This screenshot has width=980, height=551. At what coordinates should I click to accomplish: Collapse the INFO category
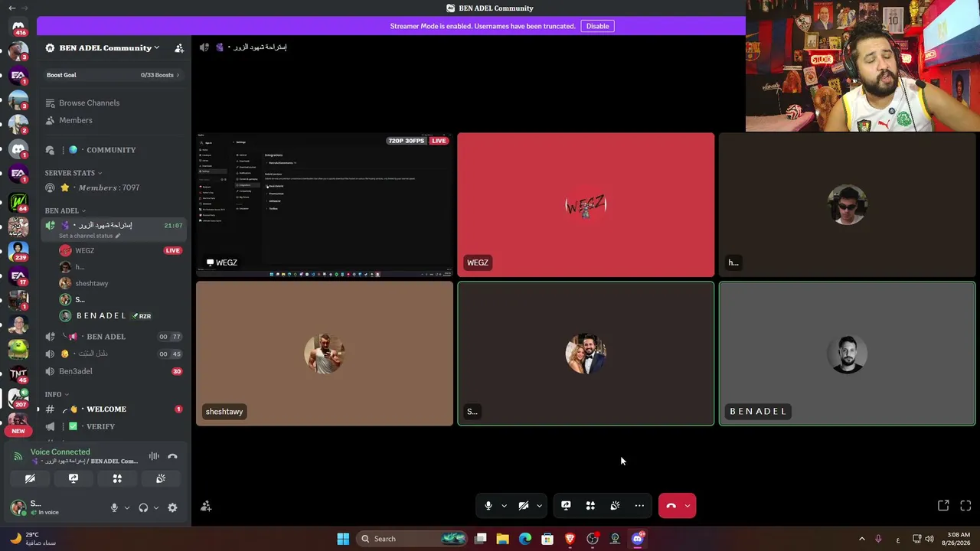pyautogui.click(x=57, y=394)
